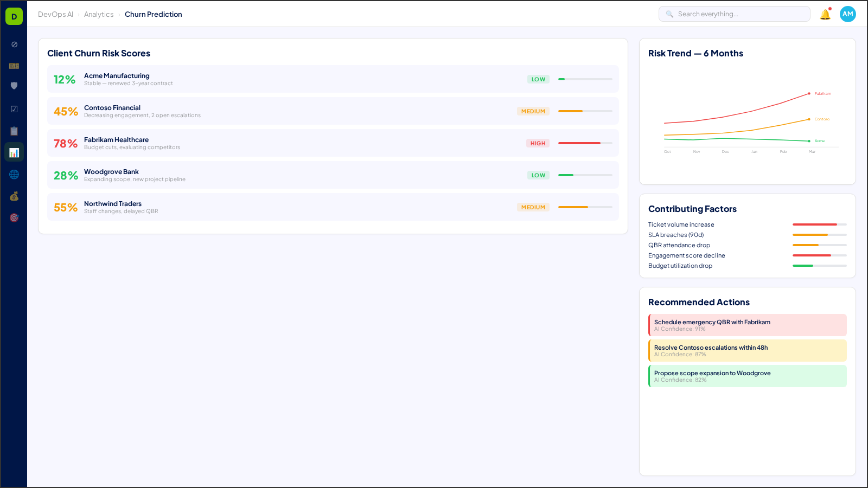Toggle the HIGH risk badge for Fabrikam Healthcare
The image size is (868, 488).
[x=538, y=143]
